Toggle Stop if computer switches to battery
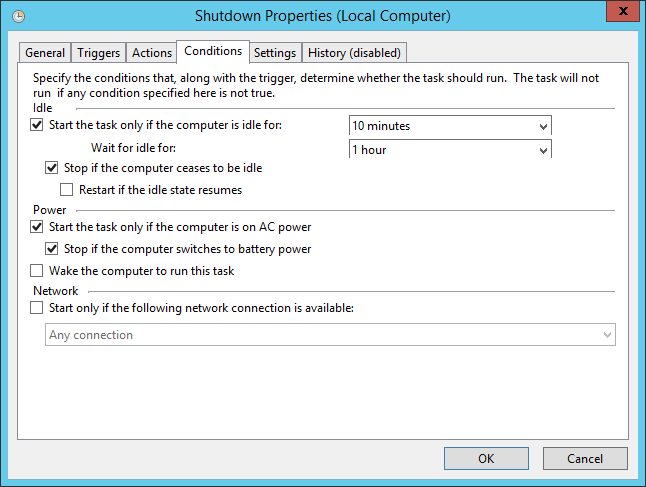The width and height of the screenshot is (646, 487). 53,249
